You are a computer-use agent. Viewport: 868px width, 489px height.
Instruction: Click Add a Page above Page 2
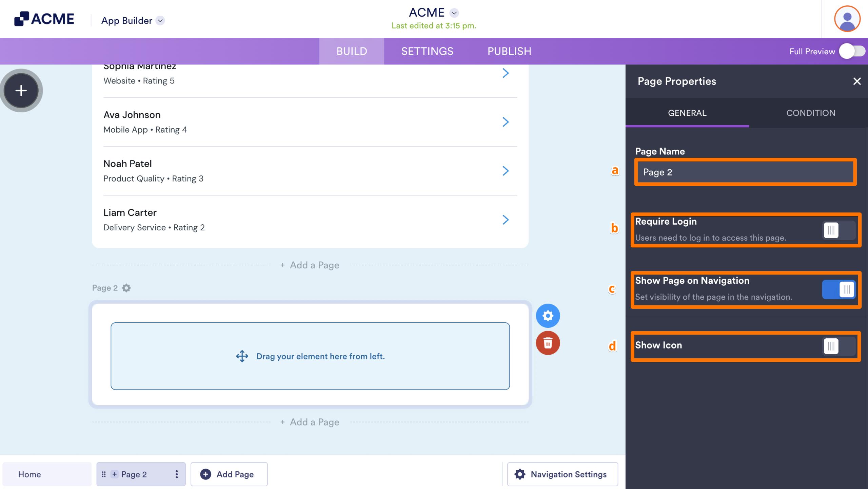tap(310, 265)
